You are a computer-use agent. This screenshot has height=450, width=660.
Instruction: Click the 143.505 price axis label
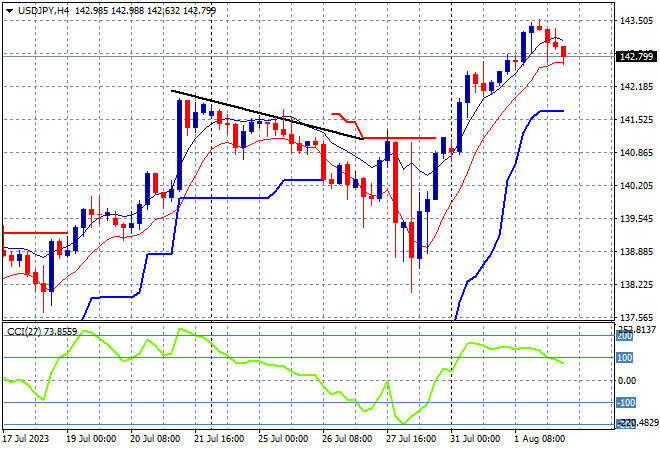[636, 21]
